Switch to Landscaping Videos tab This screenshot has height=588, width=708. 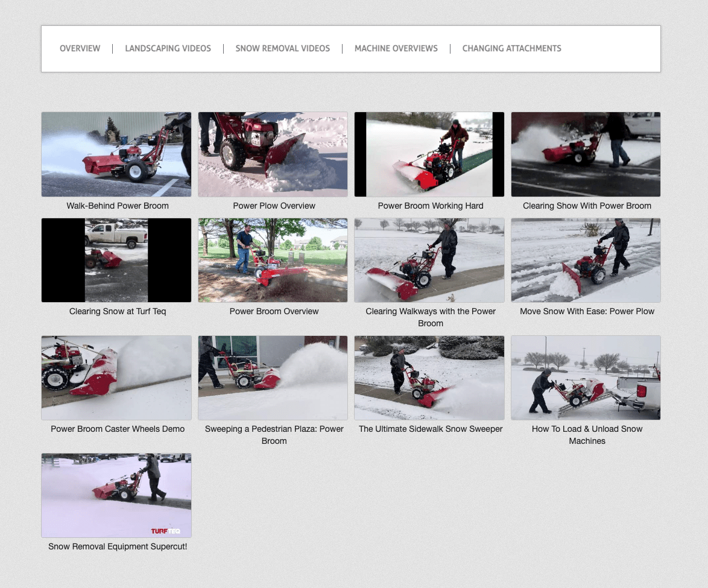(168, 48)
